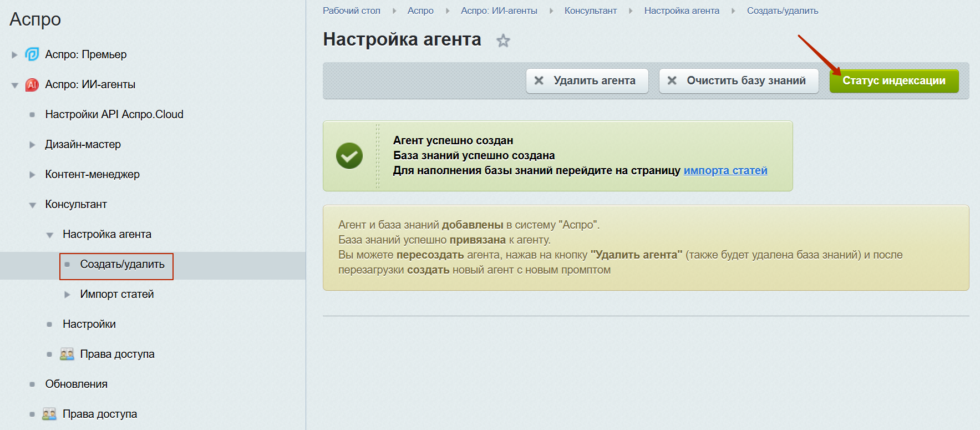Image resolution: width=980 pixels, height=430 pixels.
Task: Click the green success checkmark icon
Action: [x=349, y=156]
